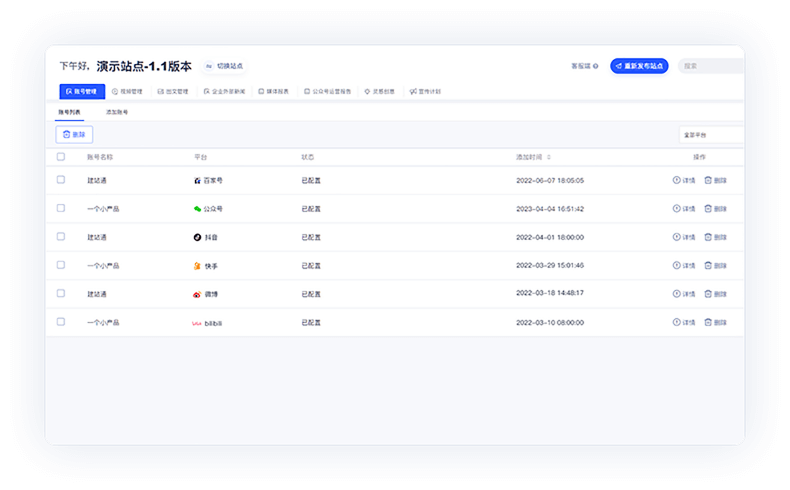Click the timestamp 2023-04-04 16:51:42

(550, 208)
